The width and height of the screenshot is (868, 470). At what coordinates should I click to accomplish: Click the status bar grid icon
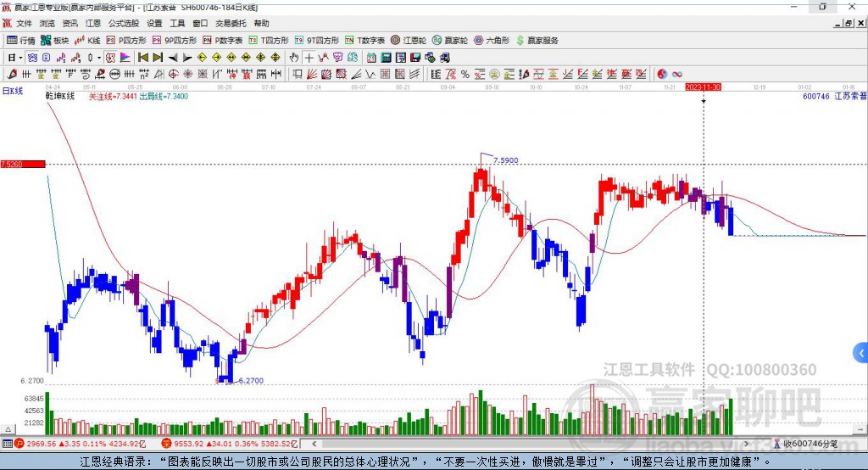[x=7, y=444]
